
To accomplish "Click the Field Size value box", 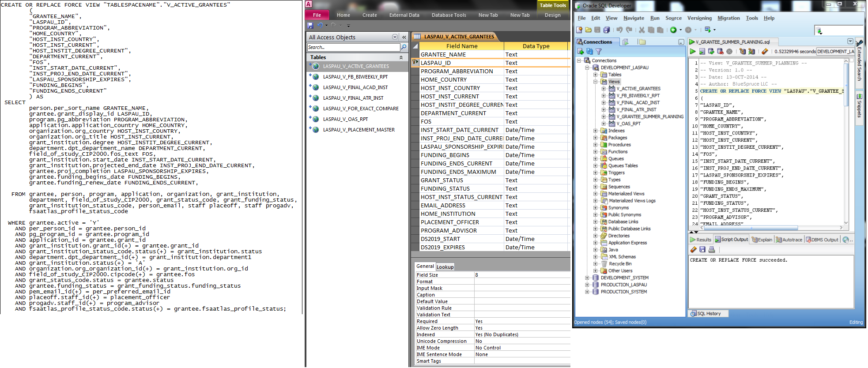I will 522,275.
